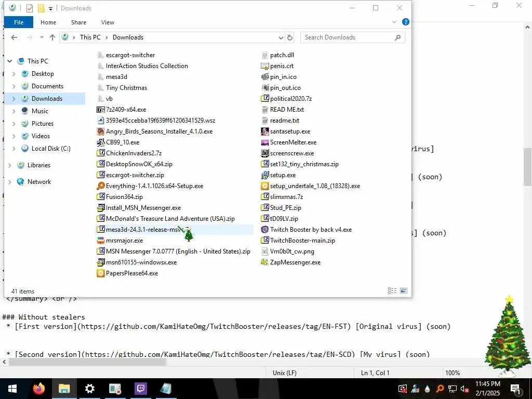Expand the Documents tree node
The width and height of the screenshot is (532, 399).
[x=14, y=86]
